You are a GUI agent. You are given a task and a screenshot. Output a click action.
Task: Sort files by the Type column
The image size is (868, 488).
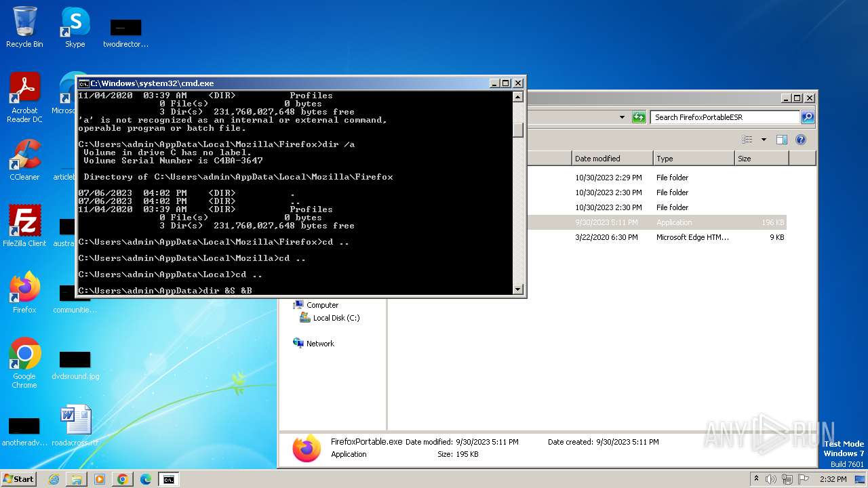click(x=694, y=159)
